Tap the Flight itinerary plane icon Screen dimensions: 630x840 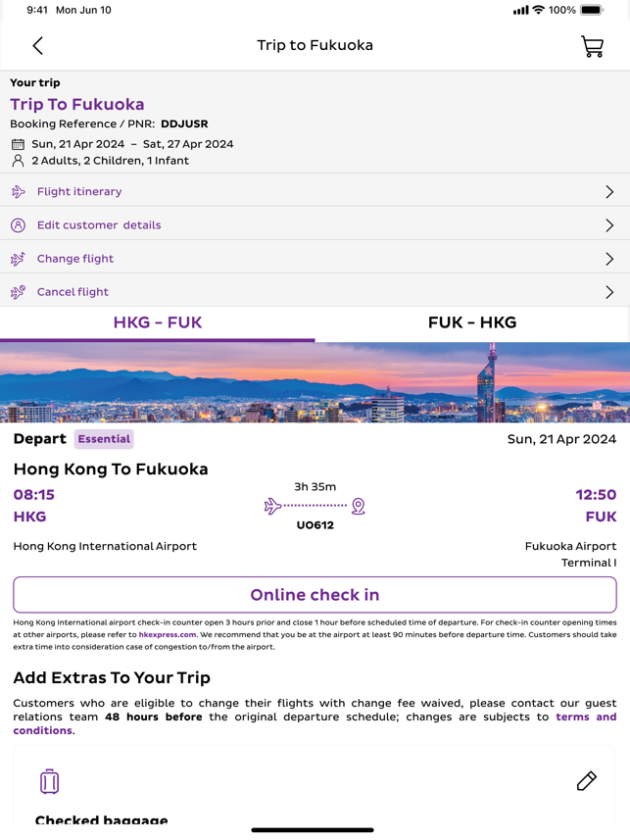pos(19,192)
